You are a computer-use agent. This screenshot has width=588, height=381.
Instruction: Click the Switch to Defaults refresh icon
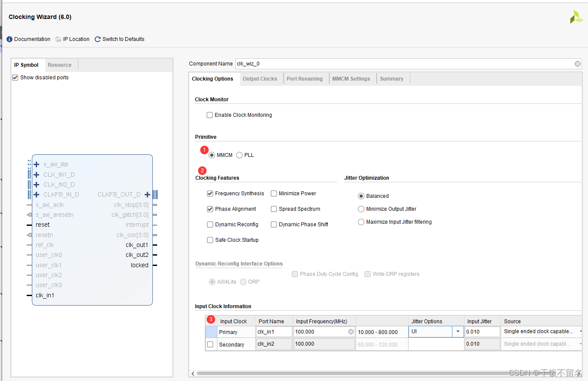98,39
